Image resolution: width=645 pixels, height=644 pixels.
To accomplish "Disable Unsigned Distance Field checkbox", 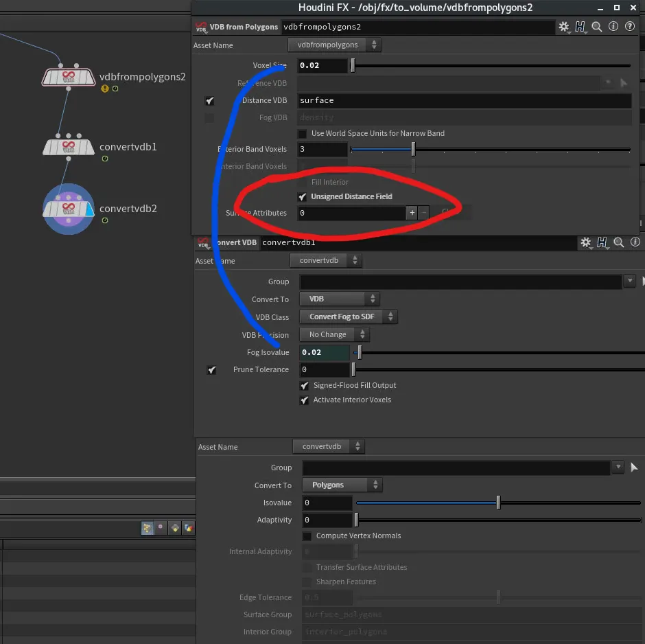I will (x=304, y=197).
